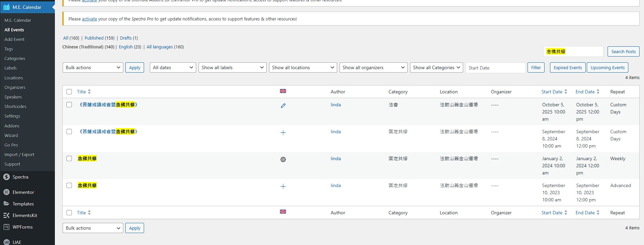Click the Expired Events button
This screenshot has width=644, height=245.
[567, 67]
